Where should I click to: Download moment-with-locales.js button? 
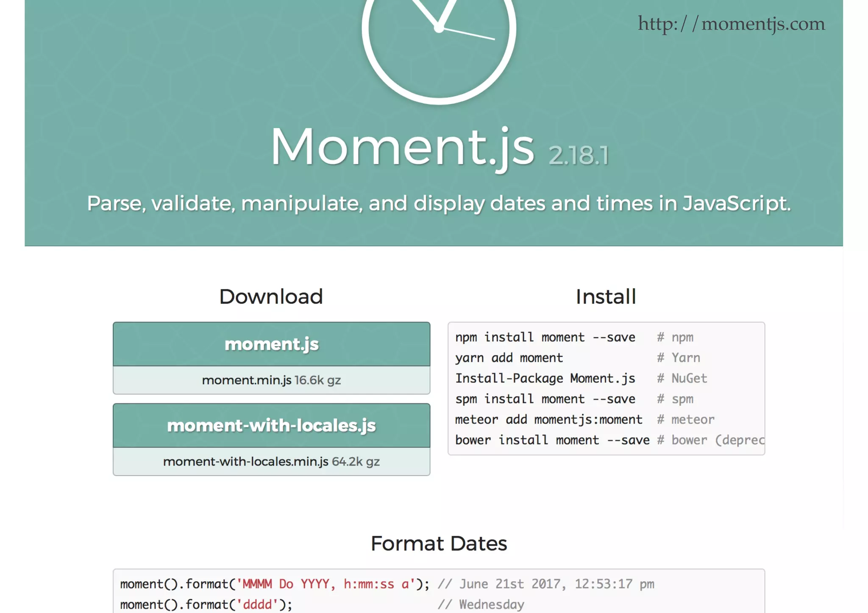271,425
